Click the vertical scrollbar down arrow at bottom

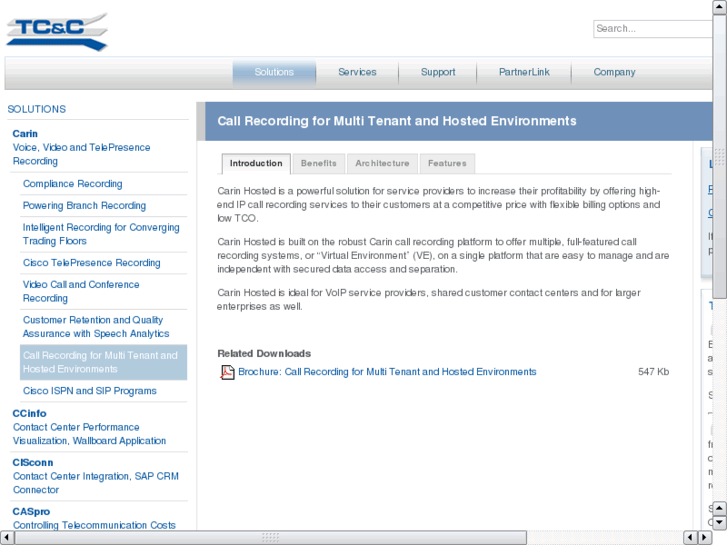(x=719, y=523)
